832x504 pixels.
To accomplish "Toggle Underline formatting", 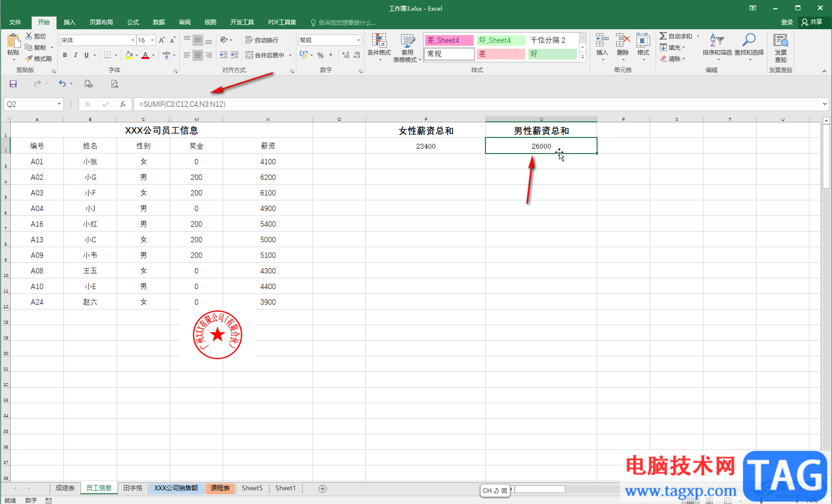I will pos(87,55).
